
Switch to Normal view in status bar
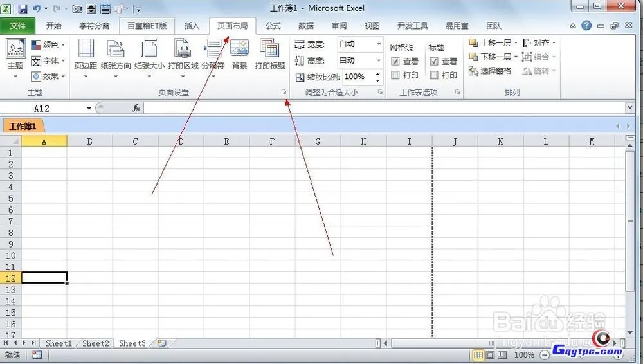click(x=478, y=355)
